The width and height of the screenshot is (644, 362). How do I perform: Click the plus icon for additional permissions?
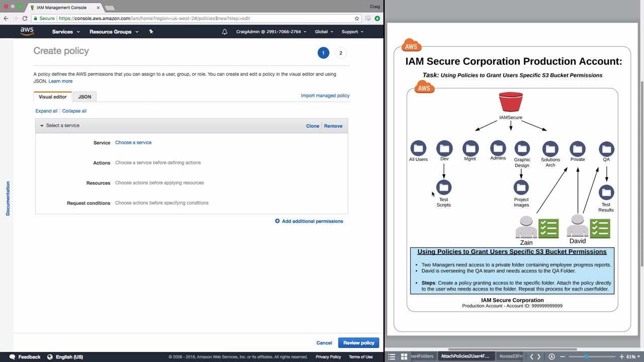coord(277,221)
